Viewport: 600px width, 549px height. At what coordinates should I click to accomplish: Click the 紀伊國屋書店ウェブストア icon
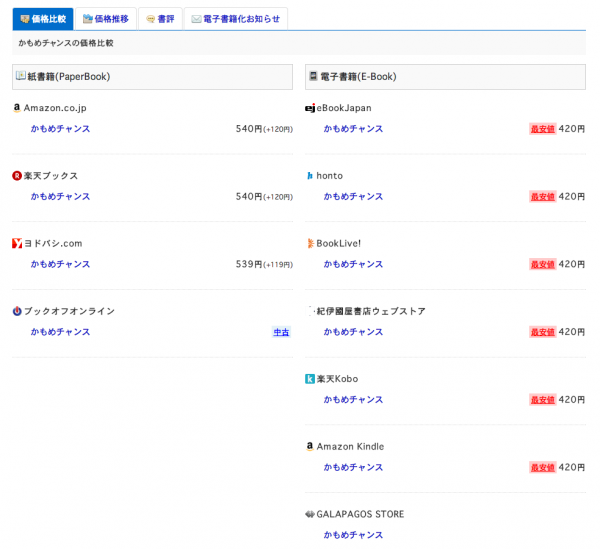click(311, 311)
